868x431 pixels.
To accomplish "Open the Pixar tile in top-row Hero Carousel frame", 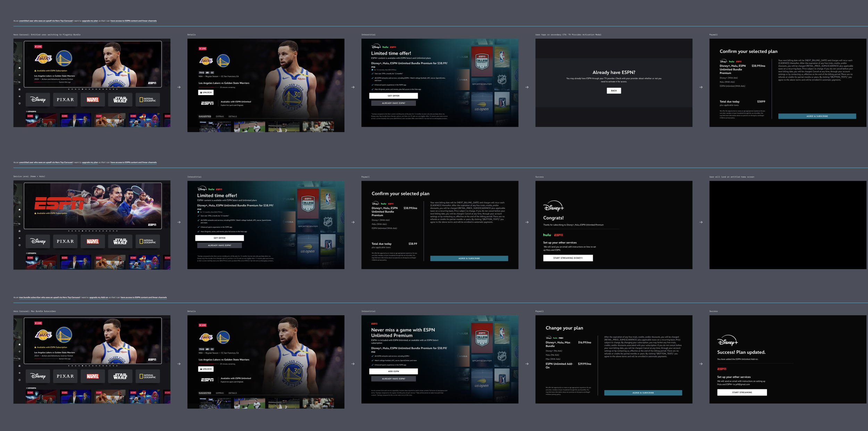I will pyautogui.click(x=65, y=100).
